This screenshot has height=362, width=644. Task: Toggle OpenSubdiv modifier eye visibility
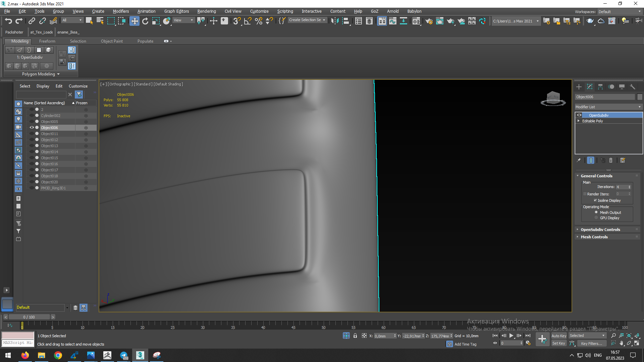pyautogui.click(x=579, y=115)
